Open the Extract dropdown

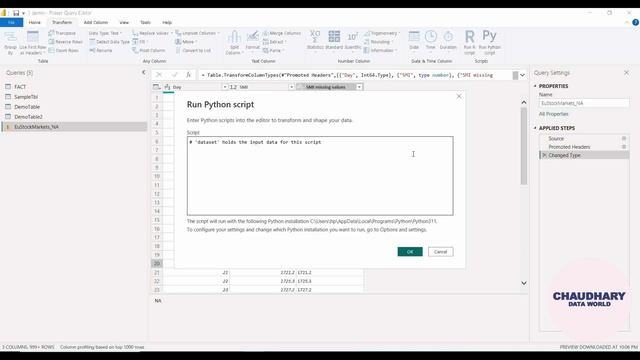(x=274, y=42)
